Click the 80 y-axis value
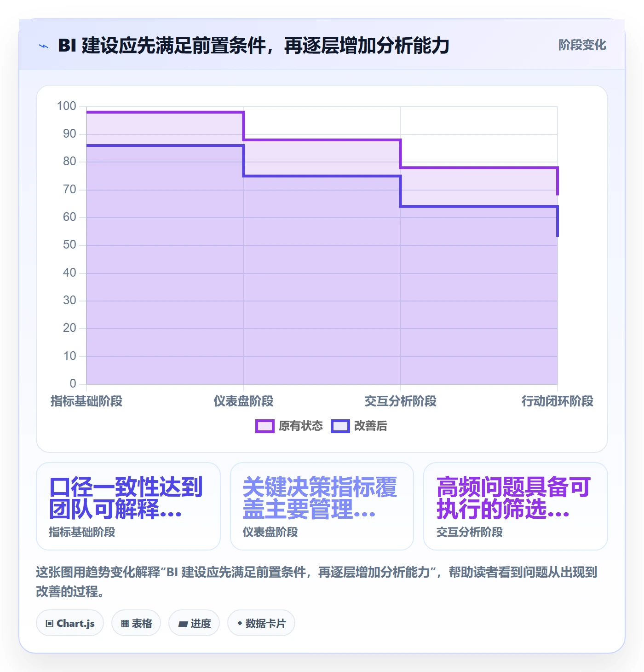Image resolution: width=644 pixels, height=672 pixels. pyautogui.click(x=69, y=162)
